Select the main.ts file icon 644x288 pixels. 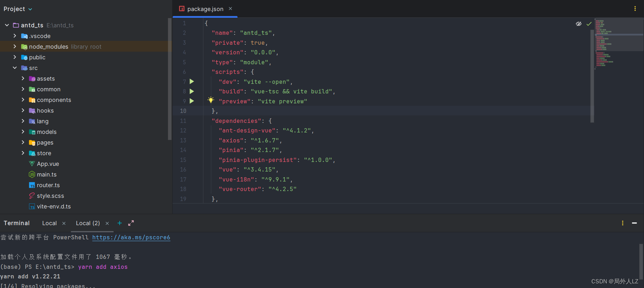click(x=32, y=174)
